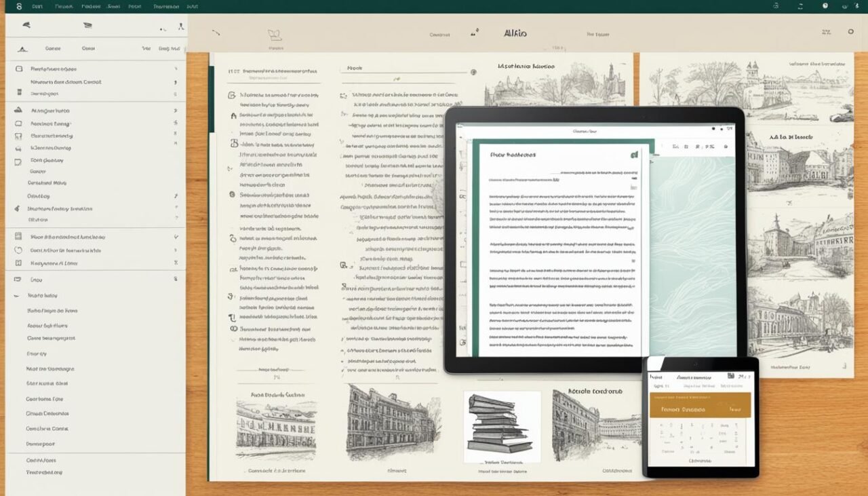The height and width of the screenshot is (496, 868).
Task: Click the feather quill icon beside the send icon
Action: [x=88, y=24]
